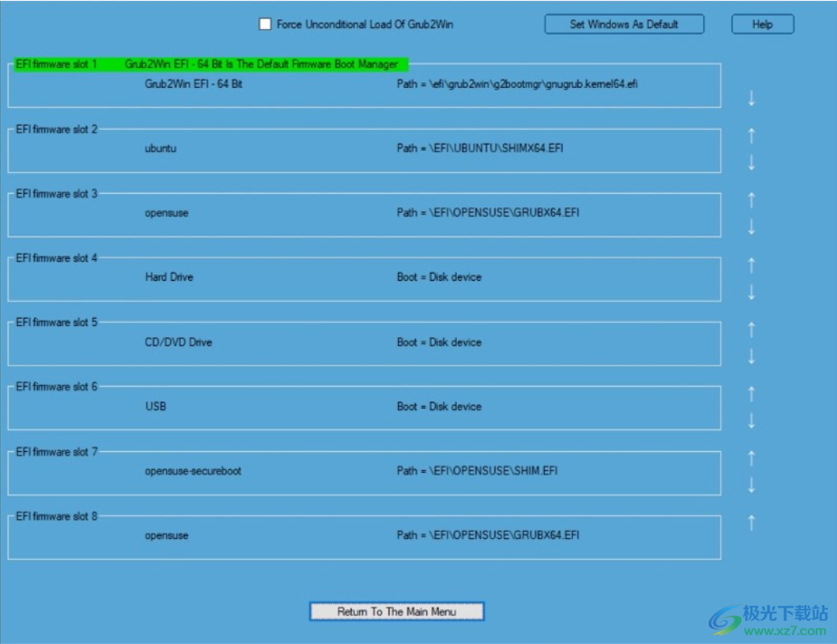Move CD/DVD Drive slot 5 down

pyautogui.click(x=751, y=357)
